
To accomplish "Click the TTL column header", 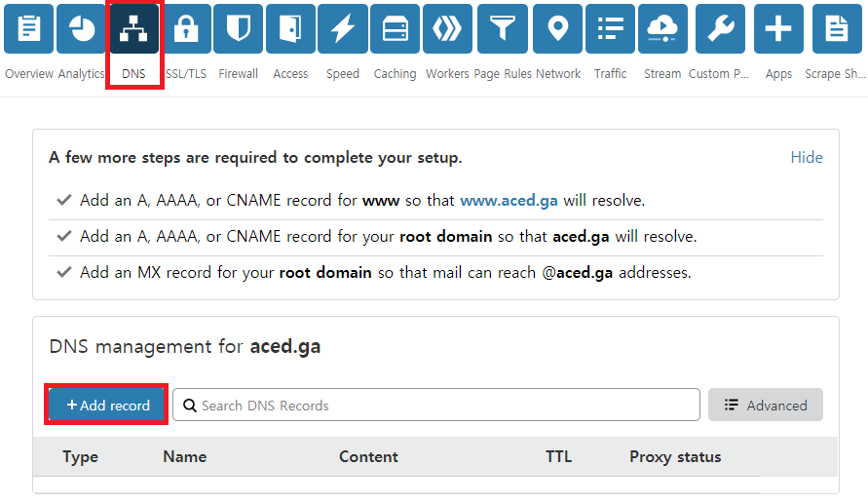I will tap(558, 457).
